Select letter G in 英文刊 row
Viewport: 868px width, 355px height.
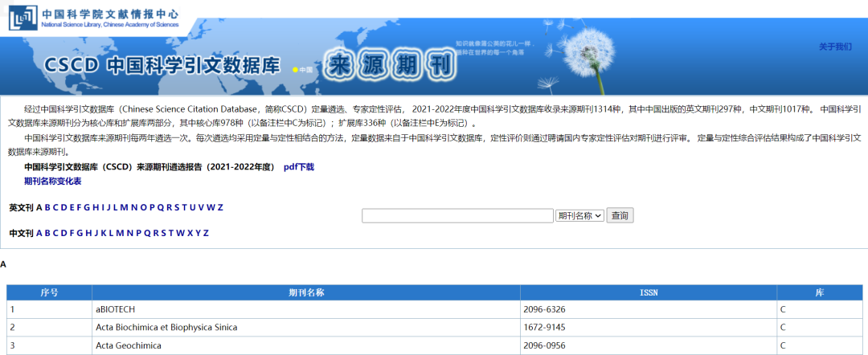(87, 207)
